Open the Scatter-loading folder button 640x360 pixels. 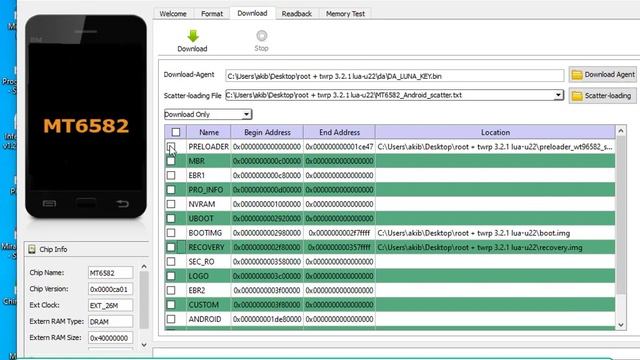click(x=602, y=96)
